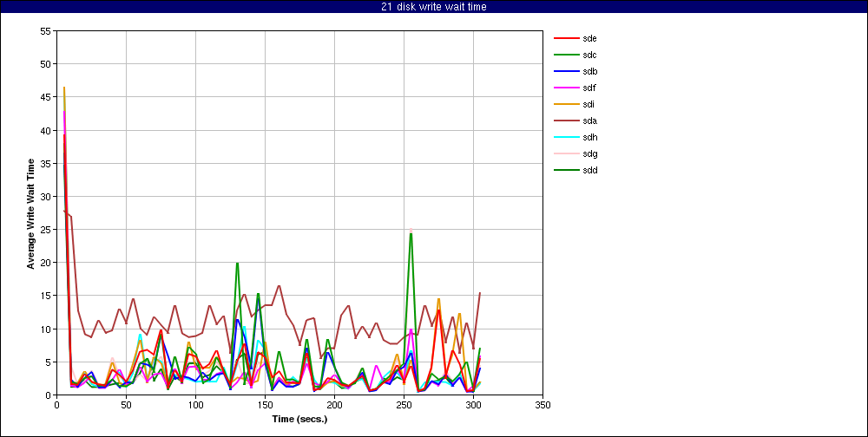Click the x-axis label 250
868x437 pixels.
click(x=404, y=405)
